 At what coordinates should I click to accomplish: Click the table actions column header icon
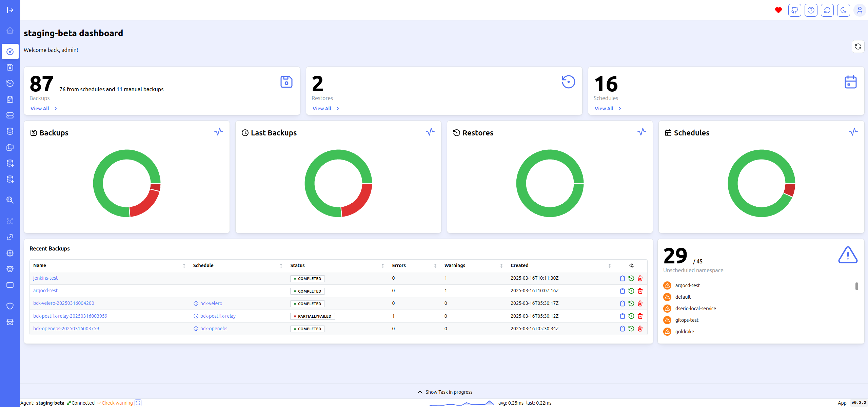pyautogui.click(x=631, y=266)
